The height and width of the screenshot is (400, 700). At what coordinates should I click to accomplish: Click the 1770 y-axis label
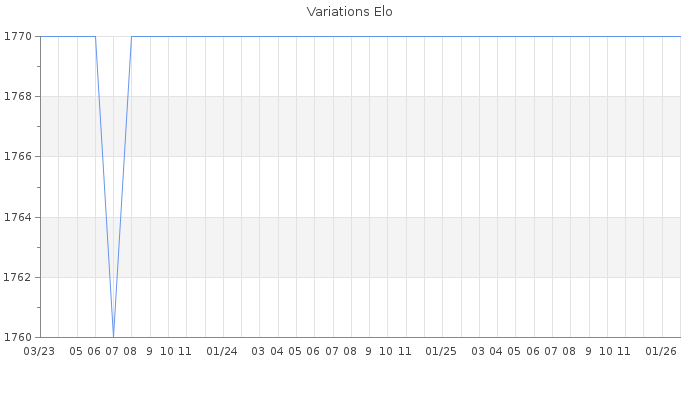point(18,36)
